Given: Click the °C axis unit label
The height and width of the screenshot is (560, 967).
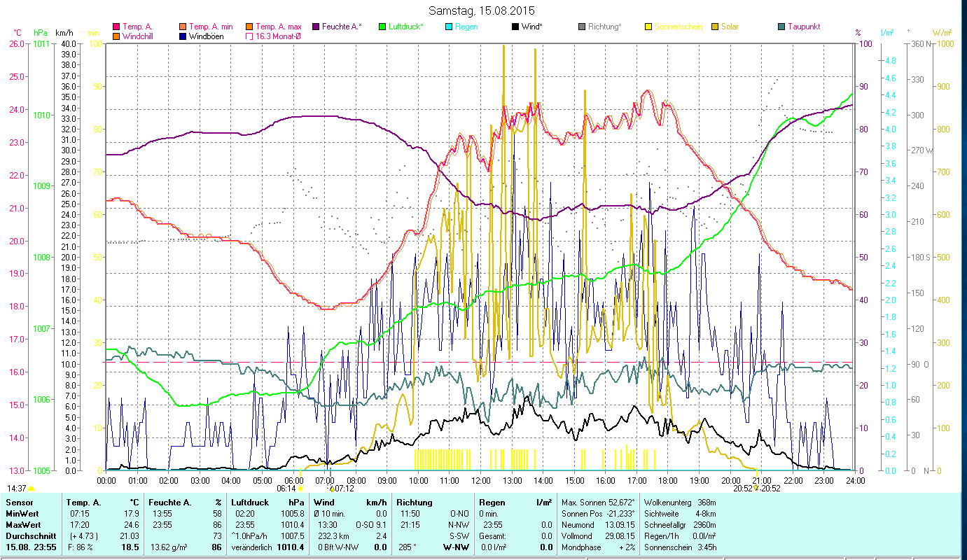Looking at the screenshot, I should pyautogui.click(x=18, y=33).
